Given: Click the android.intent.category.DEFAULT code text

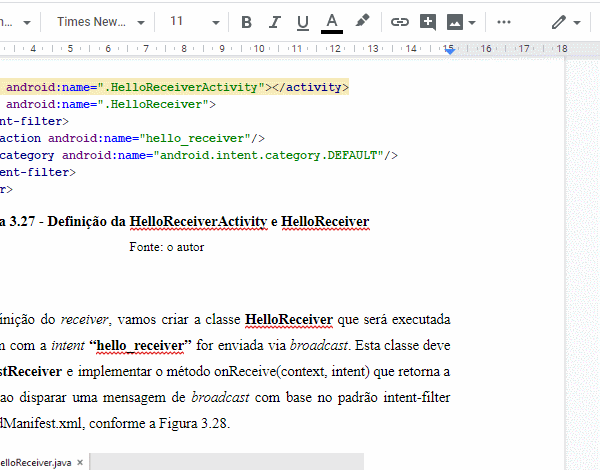Looking at the screenshot, I should point(268,155).
